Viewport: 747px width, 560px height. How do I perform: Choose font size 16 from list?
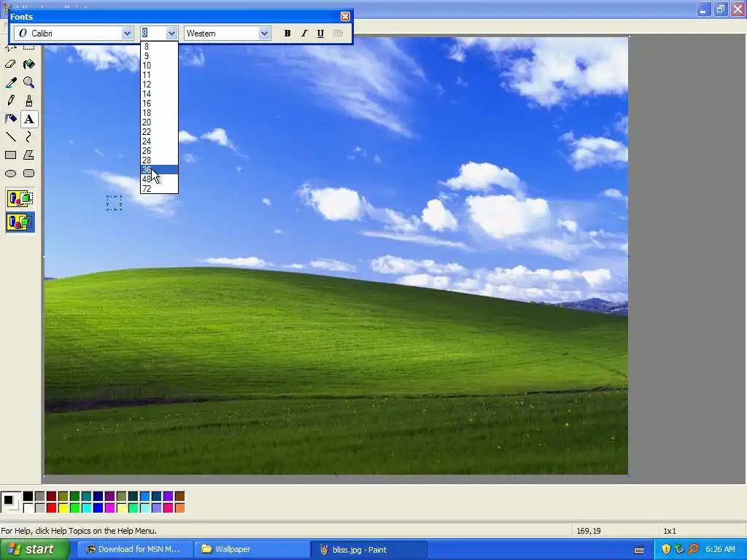tap(159, 104)
